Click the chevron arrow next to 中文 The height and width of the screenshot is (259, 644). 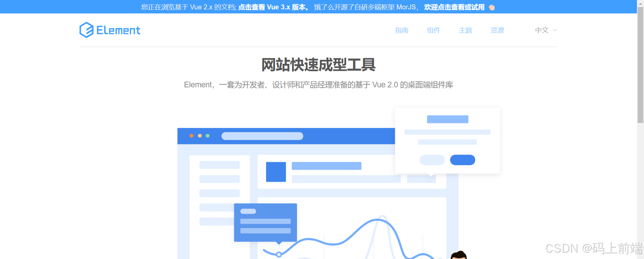point(555,30)
